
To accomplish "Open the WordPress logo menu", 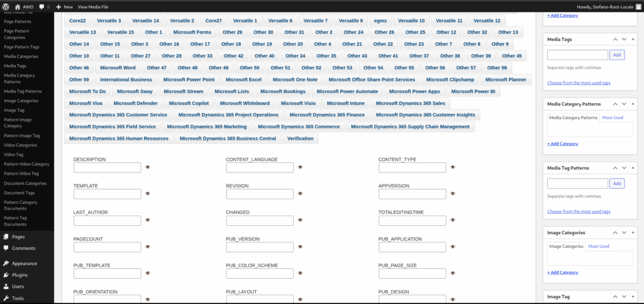I will click(6, 7).
